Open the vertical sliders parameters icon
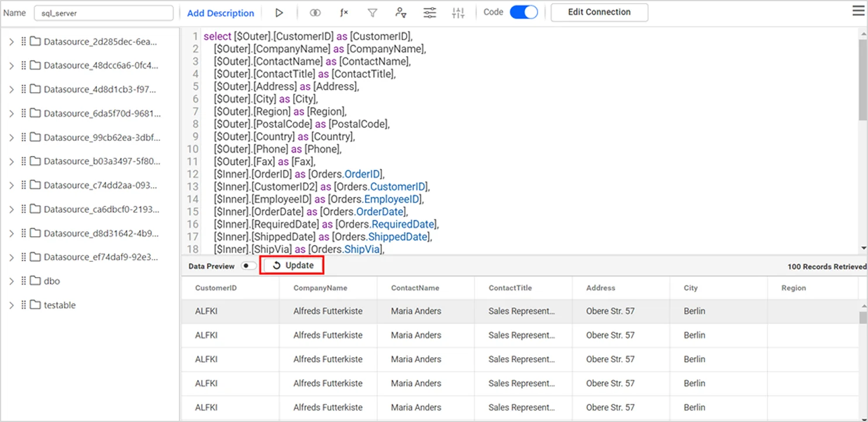The image size is (868, 422). coord(459,12)
